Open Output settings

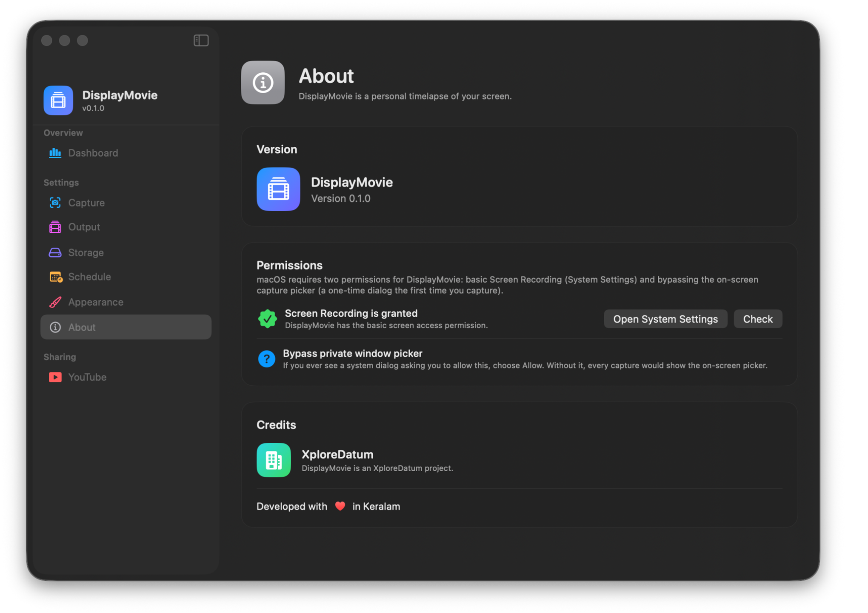pos(126,227)
